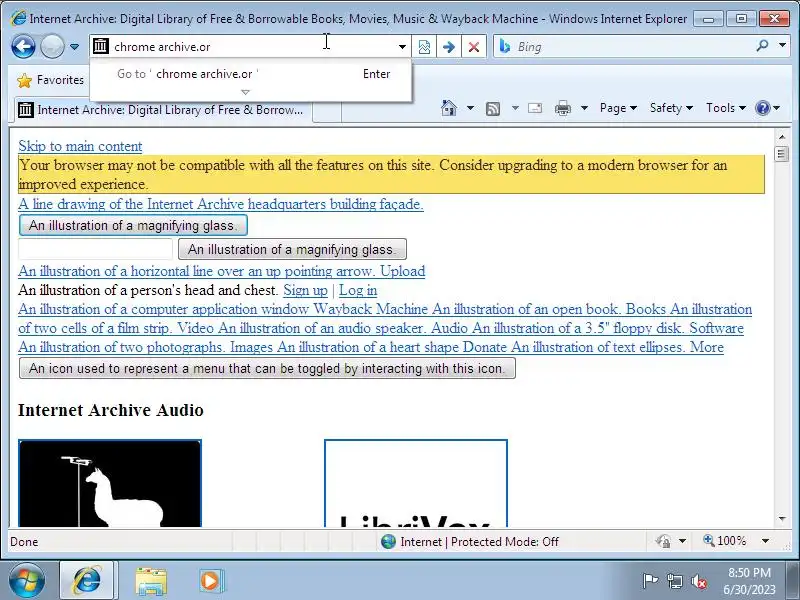Screen dimensions: 800x600
Task: Click the Action Center flag tray icon
Action: [x=650, y=581]
